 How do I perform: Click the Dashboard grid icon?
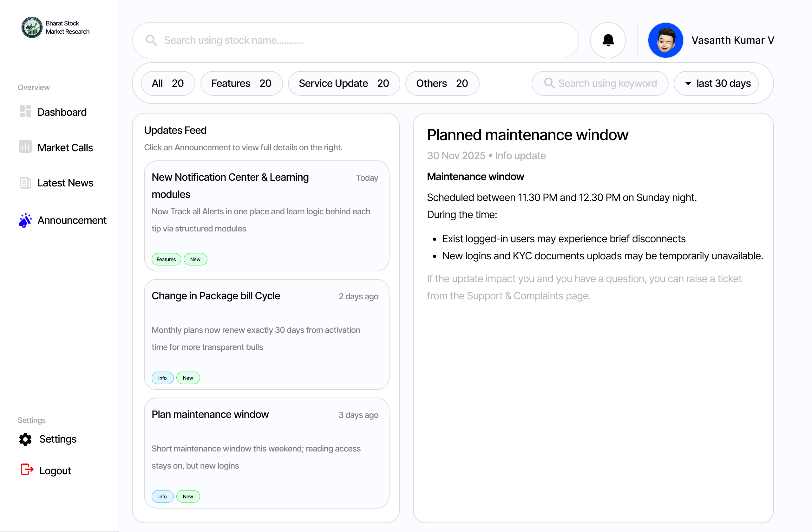click(x=25, y=111)
